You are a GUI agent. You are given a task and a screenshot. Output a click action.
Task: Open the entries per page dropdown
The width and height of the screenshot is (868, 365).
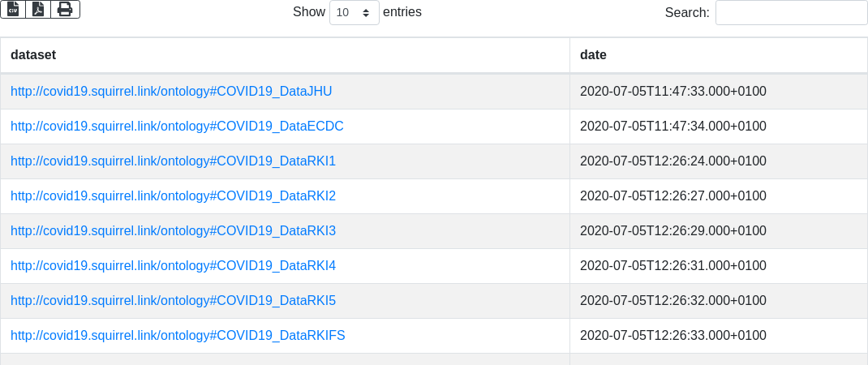click(354, 13)
